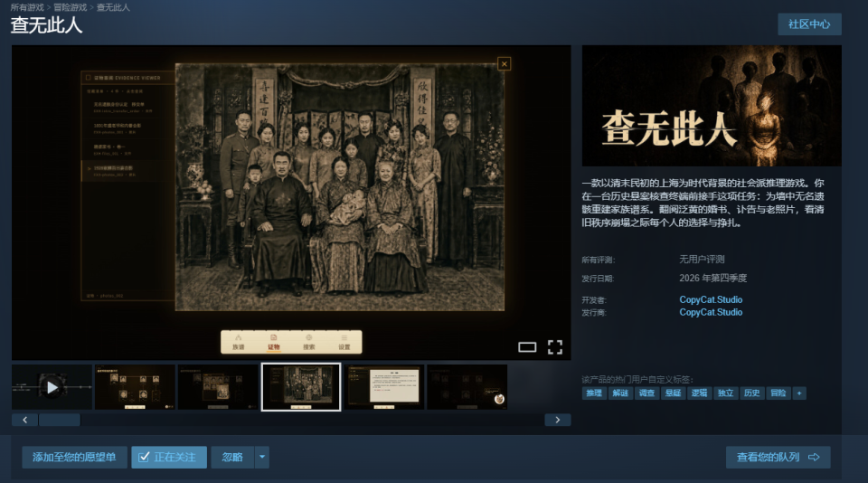Click the release date 2026 年第四季度

pos(713,278)
